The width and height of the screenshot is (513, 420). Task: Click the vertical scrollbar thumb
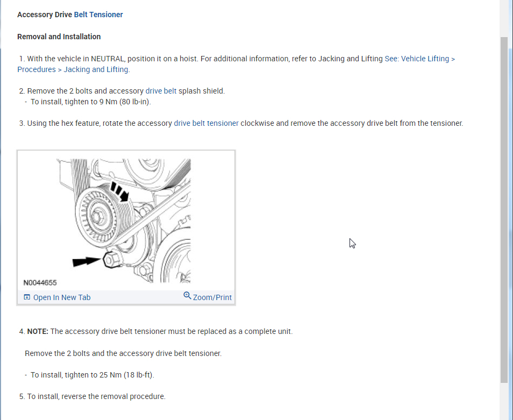pyautogui.click(x=504, y=209)
